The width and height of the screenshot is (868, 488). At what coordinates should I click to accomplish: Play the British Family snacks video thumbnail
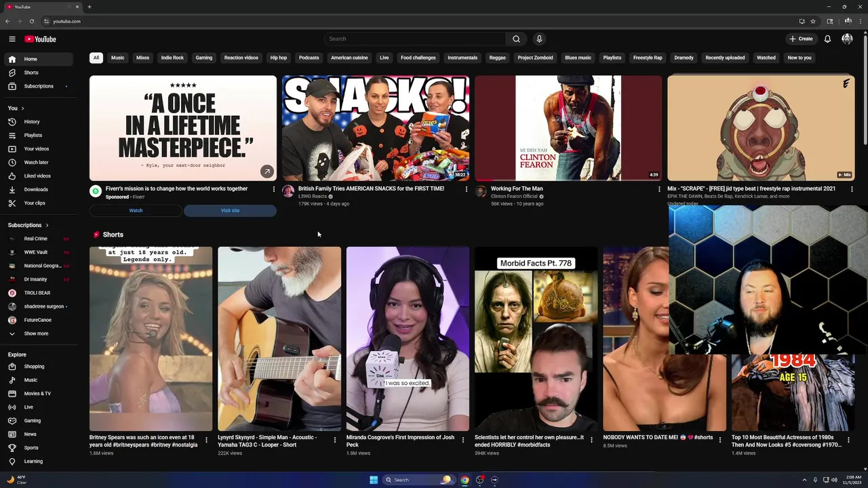376,128
